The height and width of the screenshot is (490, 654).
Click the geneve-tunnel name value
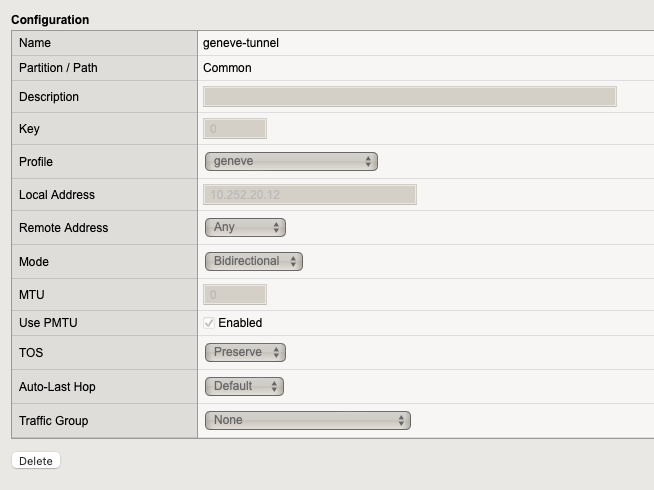pyautogui.click(x=240, y=43)
